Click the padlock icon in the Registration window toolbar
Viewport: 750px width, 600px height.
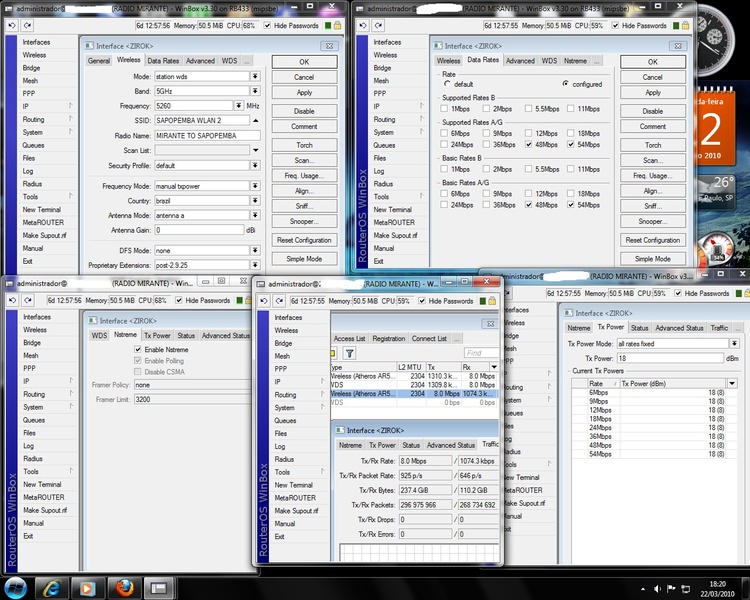(492, 301)
